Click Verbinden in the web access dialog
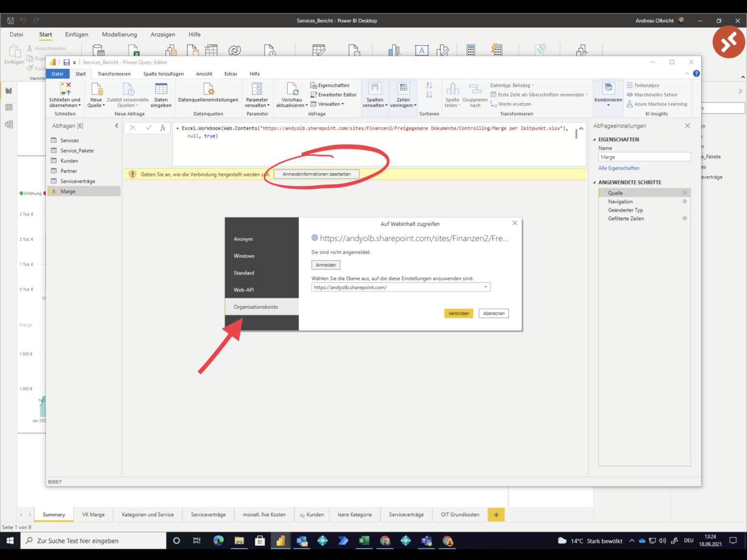The image size is (747, 560). (458, 313)
